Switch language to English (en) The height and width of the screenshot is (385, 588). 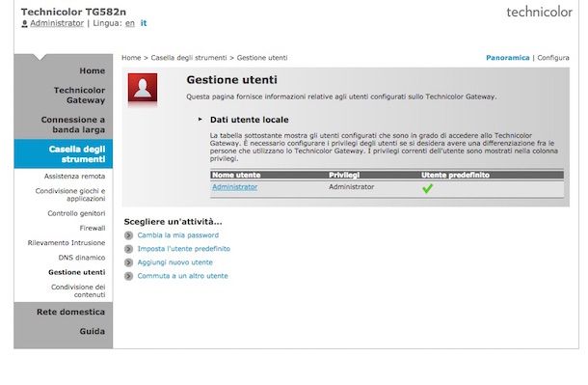pyautogui.click(x=130, y=23)
